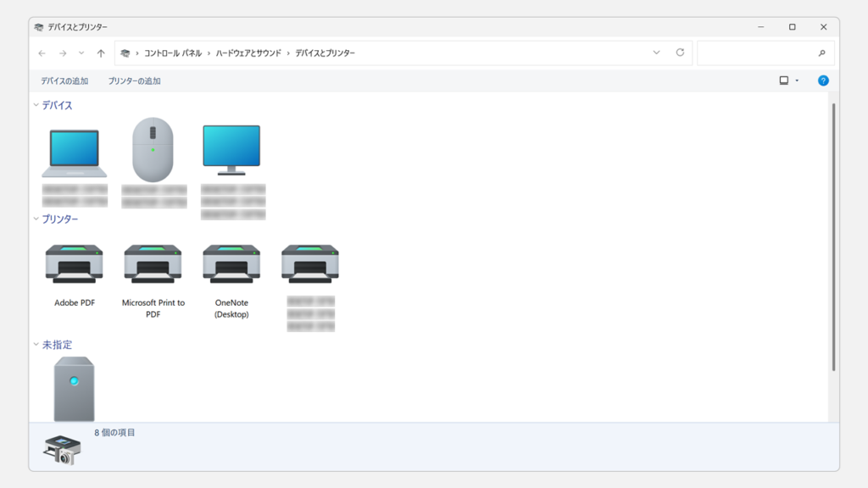Click the refresh button in address bar
868x488 pixels.
click(680, 53)
